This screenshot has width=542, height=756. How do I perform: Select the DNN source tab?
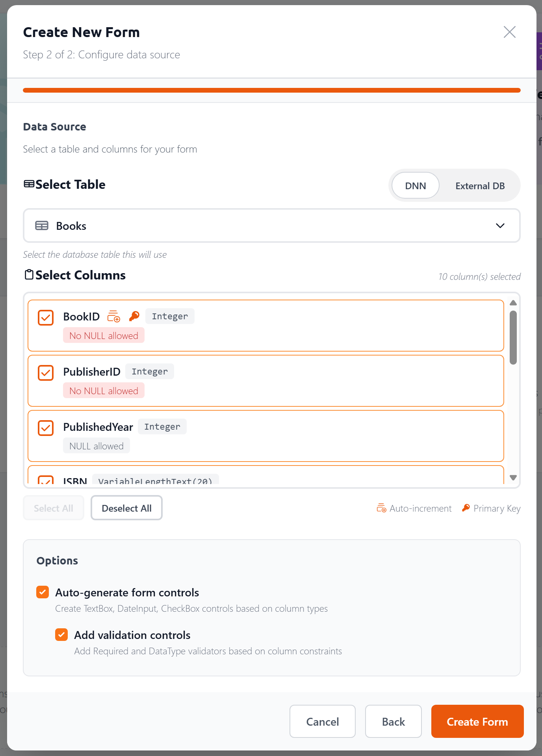[416, 186]
